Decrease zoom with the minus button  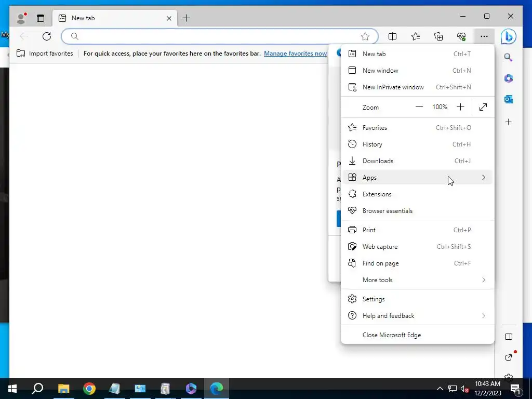[419, 107]
